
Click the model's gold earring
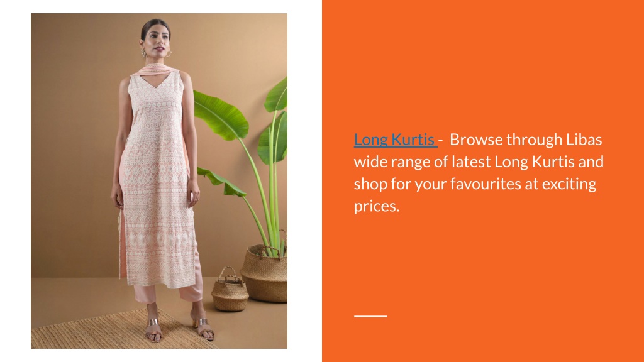[169, 53]
